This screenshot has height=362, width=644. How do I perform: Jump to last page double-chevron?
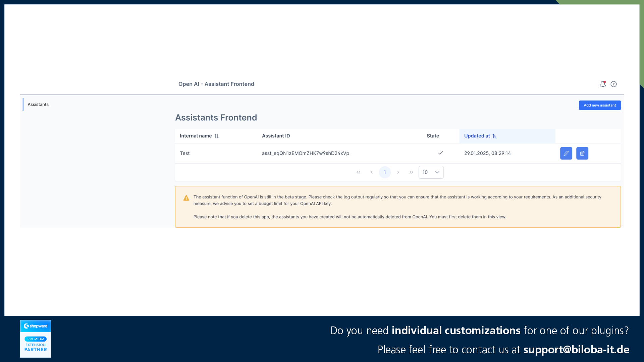[x=411, y=172]
